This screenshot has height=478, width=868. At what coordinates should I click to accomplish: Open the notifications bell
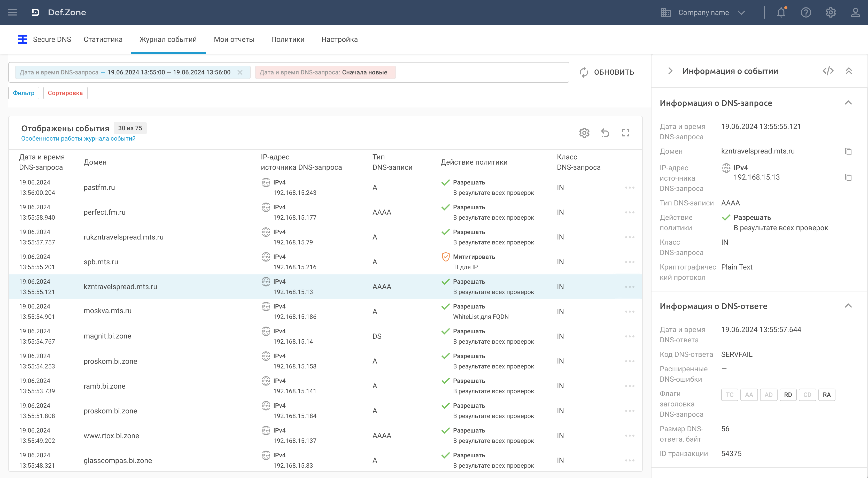pos(781,12)
